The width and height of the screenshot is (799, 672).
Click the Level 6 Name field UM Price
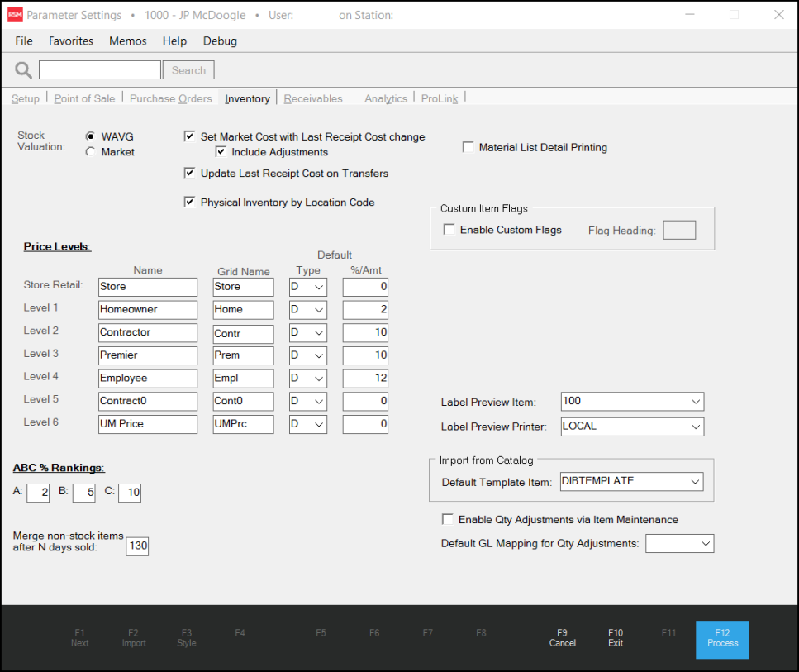tap(148, 424)
